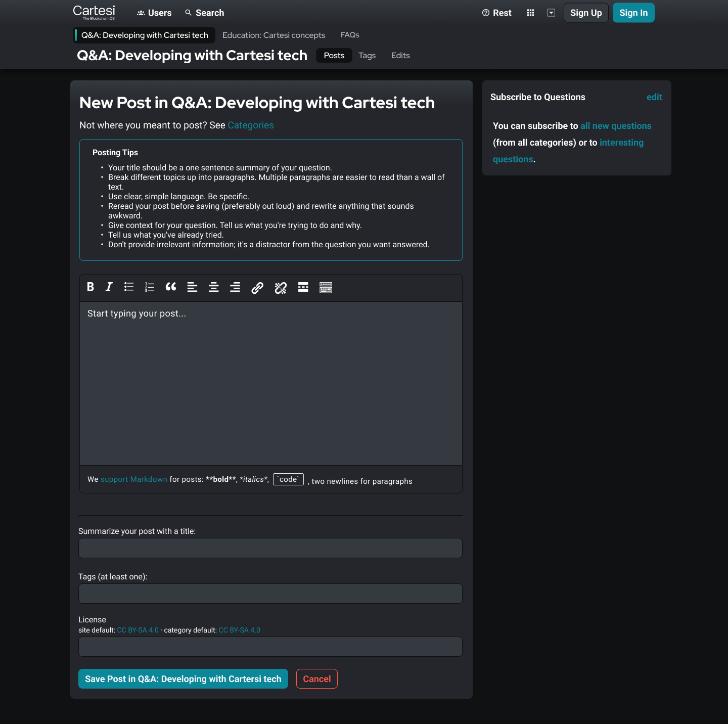Focus the post title input field
This screenshot has width=728, height=724.
tap(270, 548)
